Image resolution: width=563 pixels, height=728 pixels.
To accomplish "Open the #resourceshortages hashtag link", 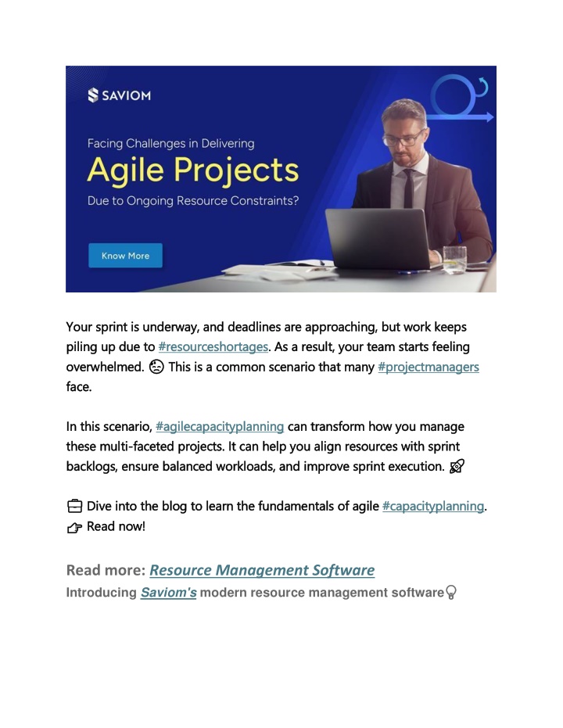I will coord(213,347).
